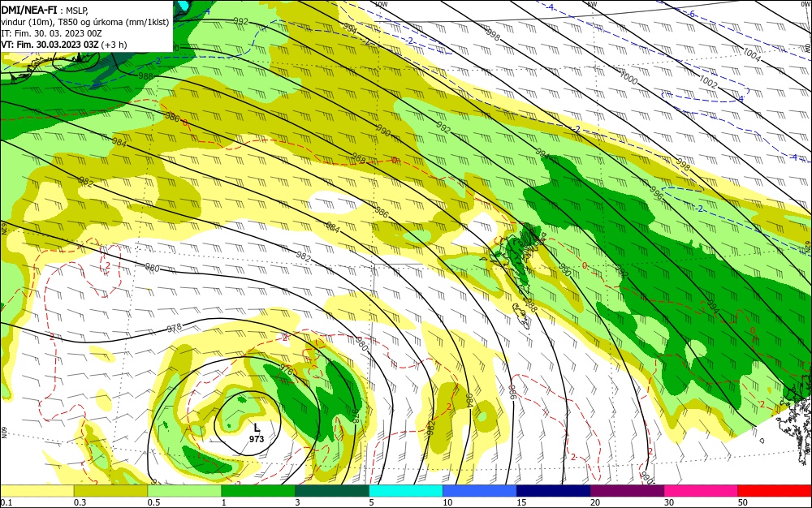
Task: Click the olive 0.3 legend color band
Action: pos(110,491)
